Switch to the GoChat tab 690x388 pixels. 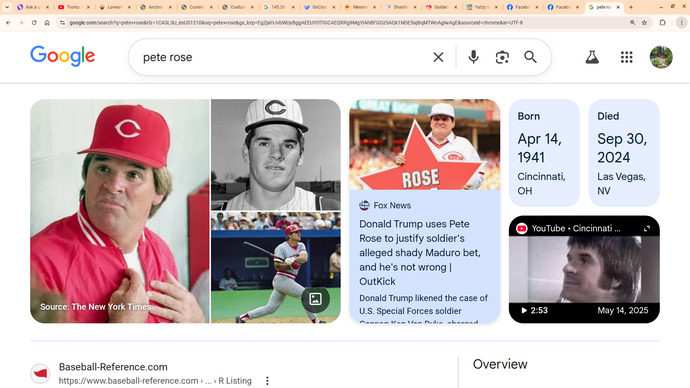pyautogui.click(x=319, y=7)
